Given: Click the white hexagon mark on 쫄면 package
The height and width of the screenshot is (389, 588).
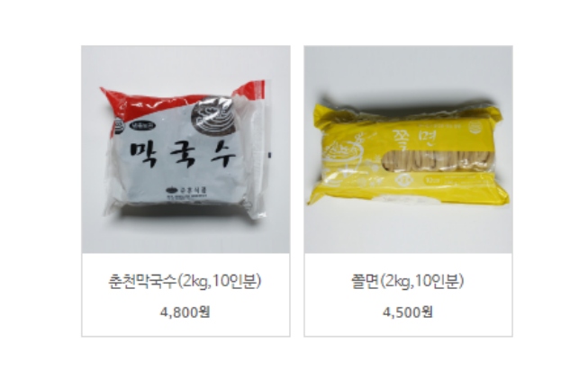Looking at the screenshot, I should point(403,180).
